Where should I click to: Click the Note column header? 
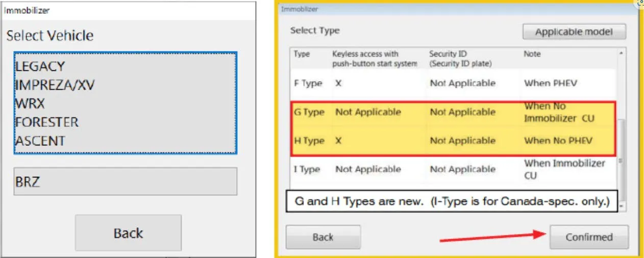click(532, 54)
